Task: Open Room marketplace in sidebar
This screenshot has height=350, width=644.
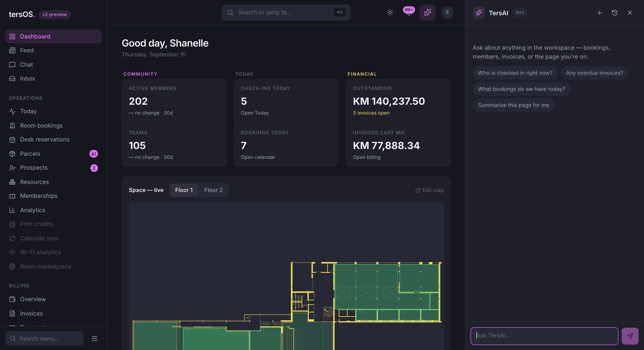Action: pos(53,267)
